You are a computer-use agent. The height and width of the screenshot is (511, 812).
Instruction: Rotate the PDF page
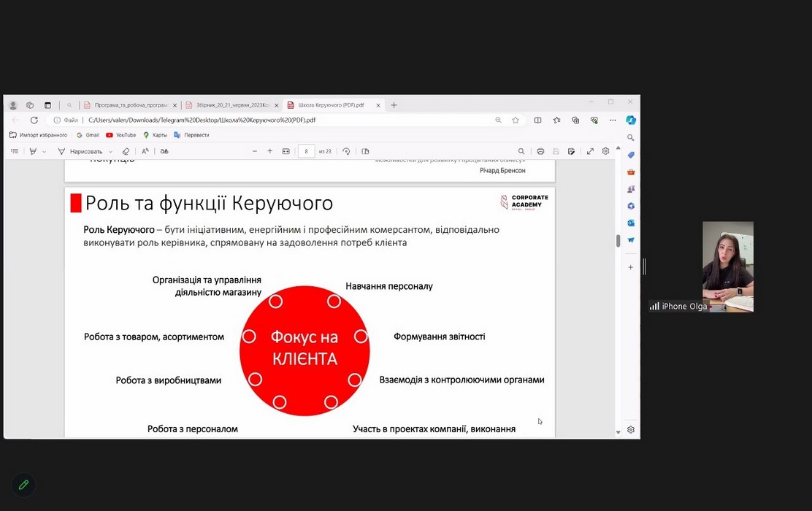[x=346, y=151]
